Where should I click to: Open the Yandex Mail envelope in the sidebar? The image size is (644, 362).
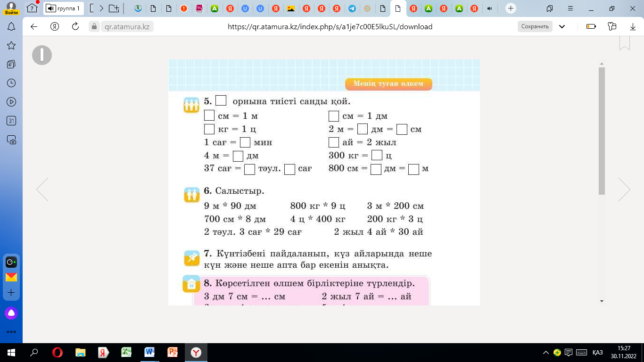click(x=11, y=277)
